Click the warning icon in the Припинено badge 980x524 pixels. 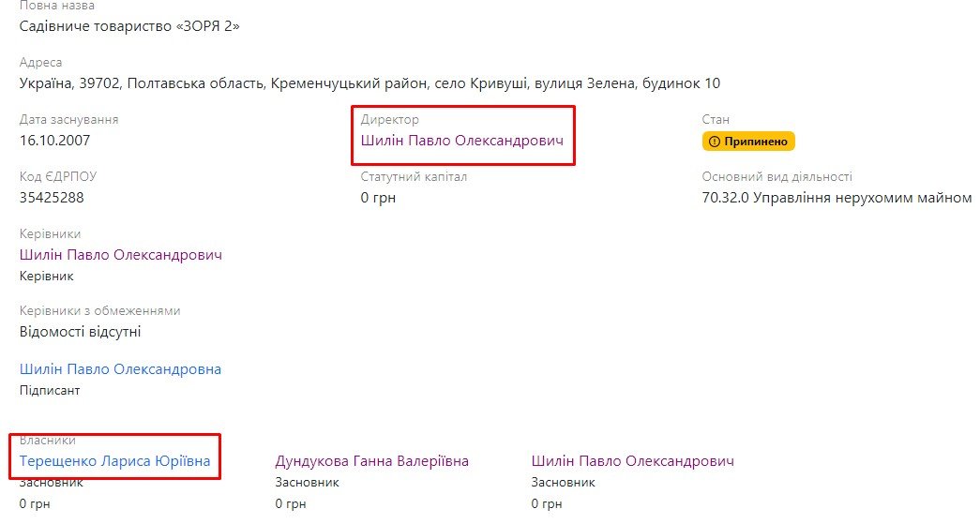pyautogui.click(x=714, y=142)
